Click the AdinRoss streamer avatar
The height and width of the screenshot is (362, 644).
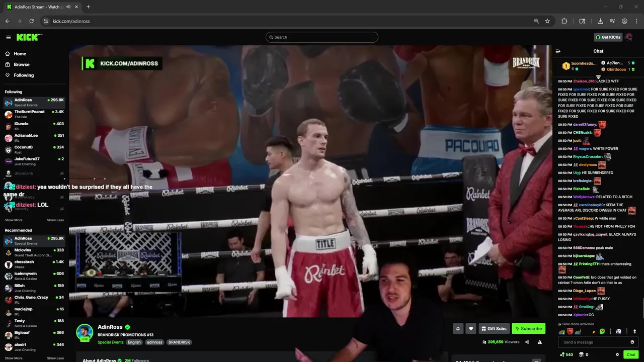pos(85,332)
